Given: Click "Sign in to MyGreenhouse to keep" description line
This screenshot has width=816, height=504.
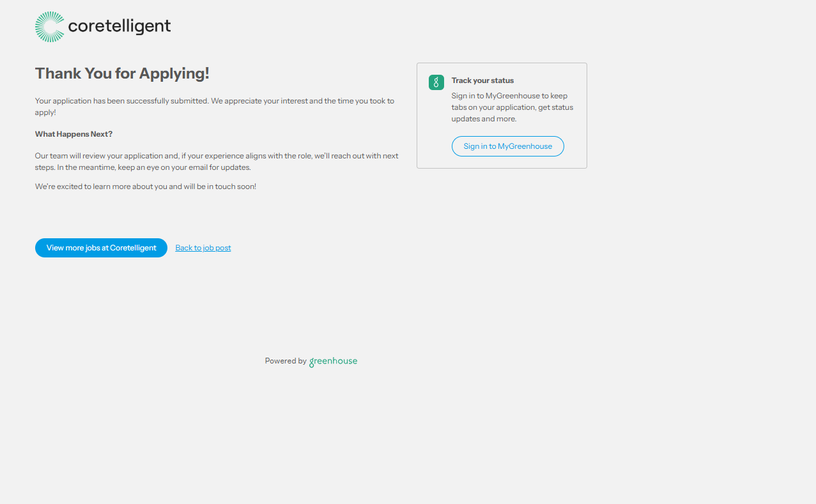Looking at the screenshot, I should click(x=509, y=96).
